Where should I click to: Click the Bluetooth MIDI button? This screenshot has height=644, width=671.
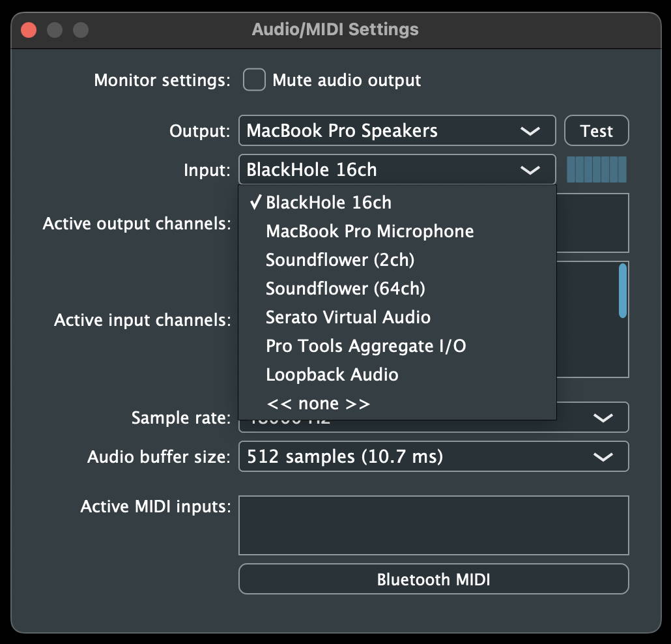[x=433, y=579]
